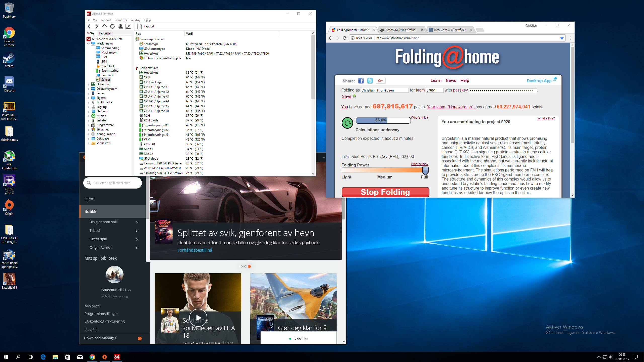
Task: Open Chrome three-dot menu
Action: 570,38
